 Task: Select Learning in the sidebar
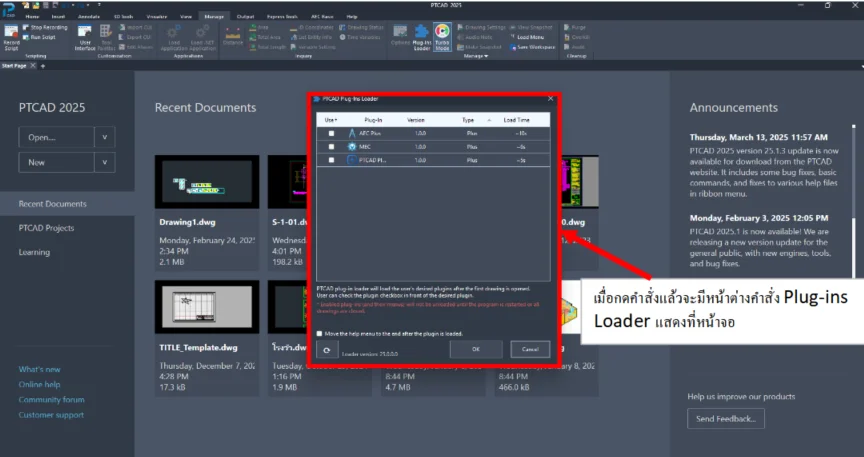pos(34,252)
